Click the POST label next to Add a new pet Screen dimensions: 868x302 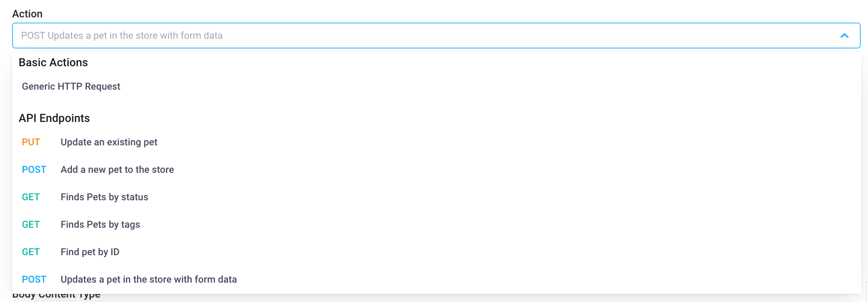click(x=34, y=170)
